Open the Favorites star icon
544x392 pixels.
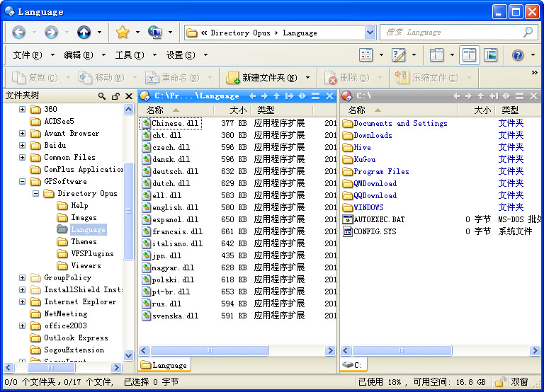point(123,33)
